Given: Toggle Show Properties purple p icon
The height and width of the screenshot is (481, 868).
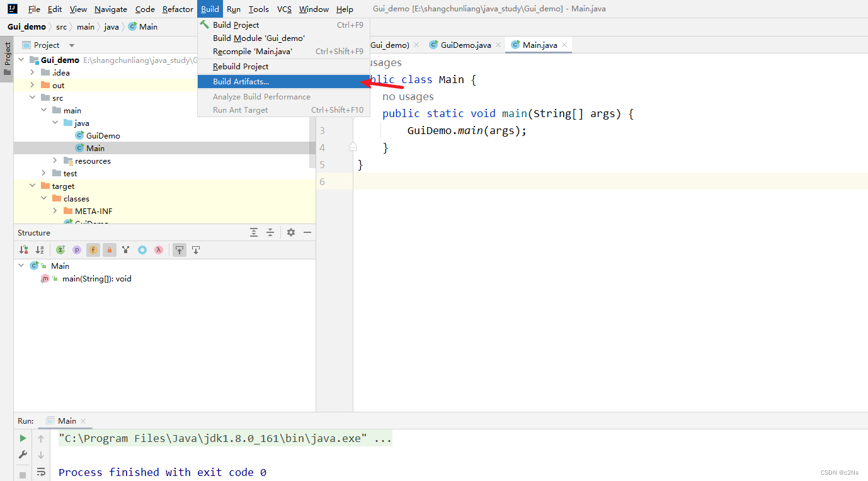Looking at the screenshot, I should coord(77,250).
